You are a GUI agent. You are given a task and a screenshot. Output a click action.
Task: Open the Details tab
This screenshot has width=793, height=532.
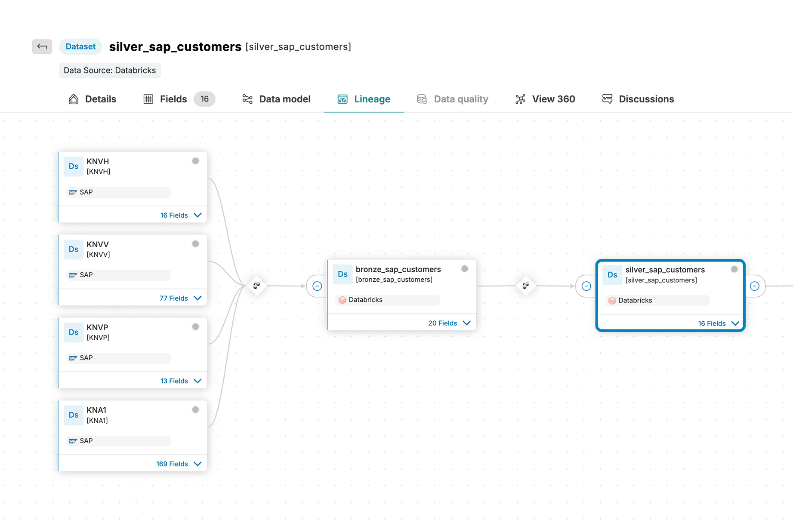[92, 99]
